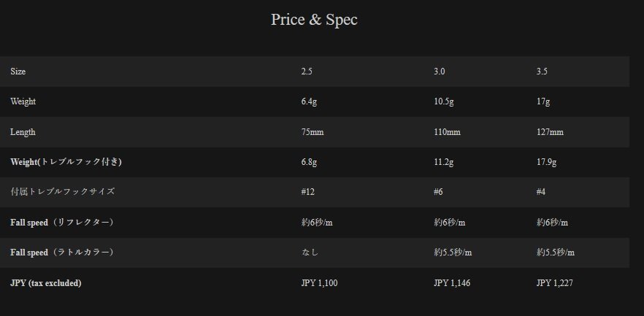Select the #12 treble hook size
Image resolution: width=644 pixels, height=316 pixels.
coord(307,192)
